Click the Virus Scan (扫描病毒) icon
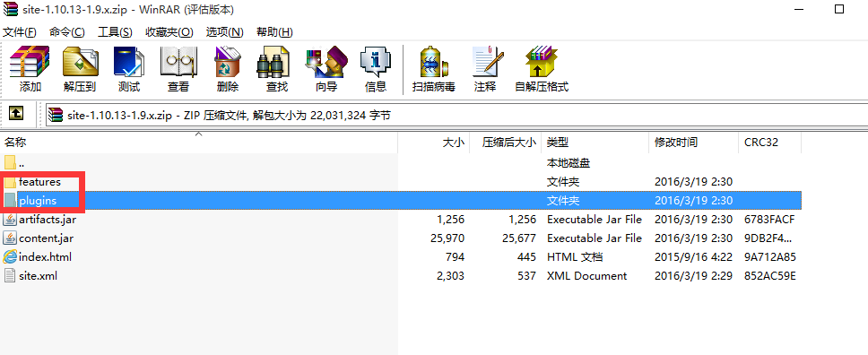 434,61
